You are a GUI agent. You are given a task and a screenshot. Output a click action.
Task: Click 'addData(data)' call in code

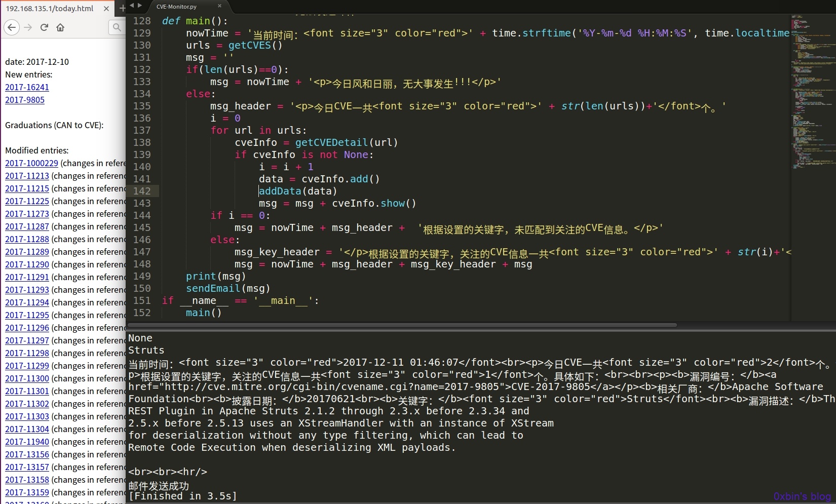(298, 191)
